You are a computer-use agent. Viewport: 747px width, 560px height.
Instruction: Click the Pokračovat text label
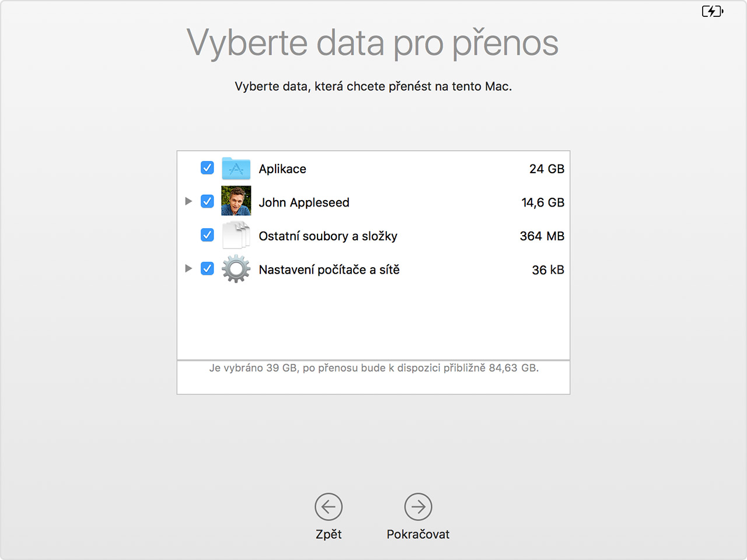418,534
